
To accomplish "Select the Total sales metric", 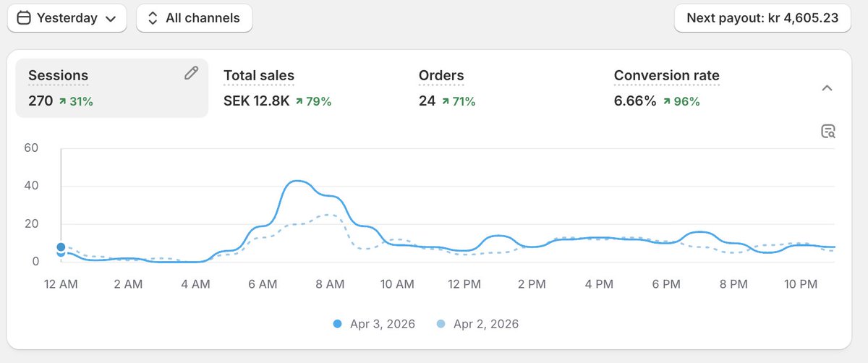I will [x=259, y=75].
